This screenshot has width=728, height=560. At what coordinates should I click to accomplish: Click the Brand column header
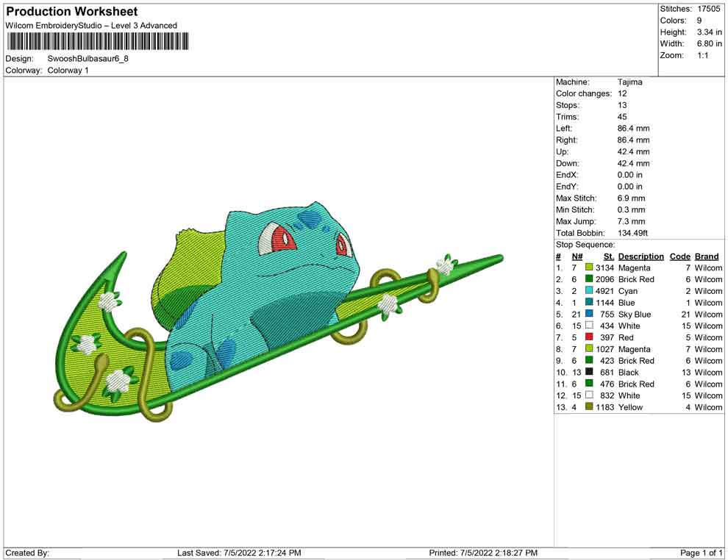point(707,256)
